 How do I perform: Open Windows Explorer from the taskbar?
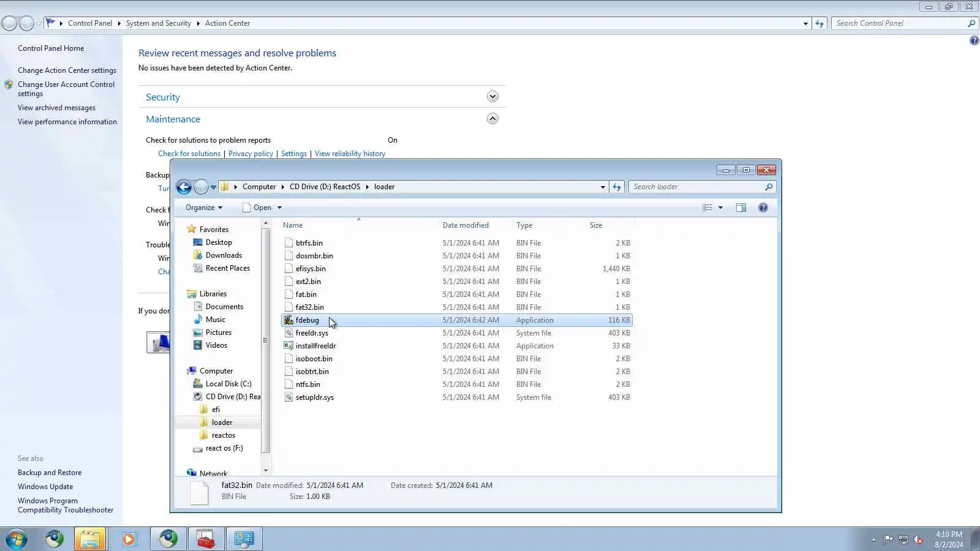(90, 539)
